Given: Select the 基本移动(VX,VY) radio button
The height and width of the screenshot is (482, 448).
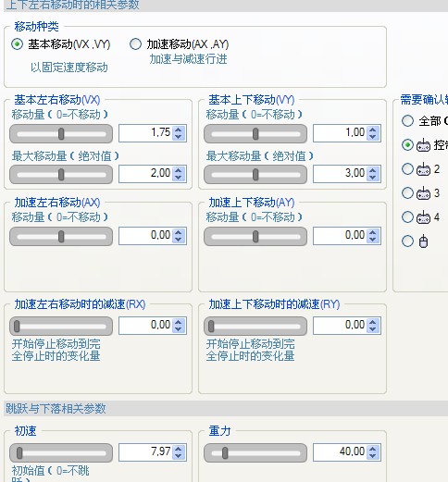Looking at the screenshot, I should (17, 44).
